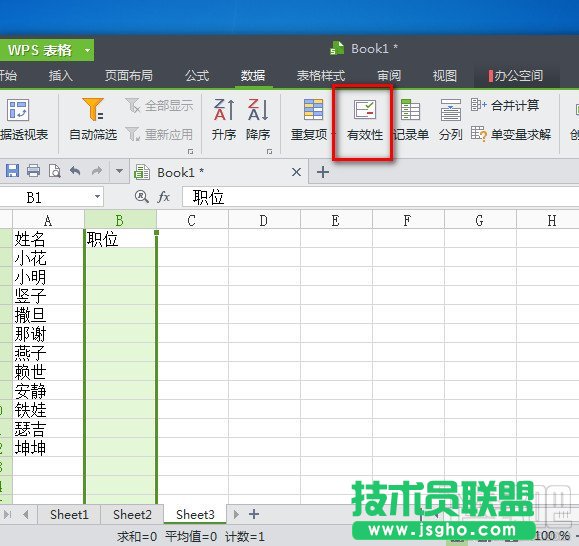Select the cell containing 职位

(x=120, y=239)
